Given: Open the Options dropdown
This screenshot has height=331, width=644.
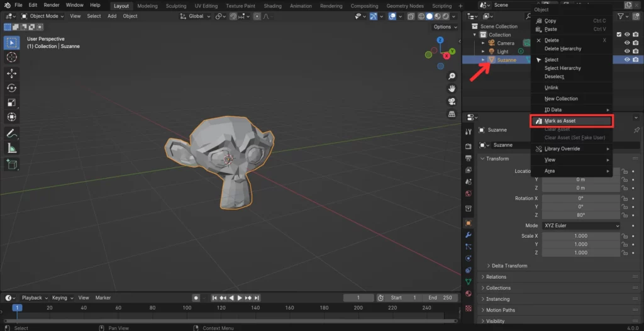Looking at the screenshot, I should pos(445,26).
